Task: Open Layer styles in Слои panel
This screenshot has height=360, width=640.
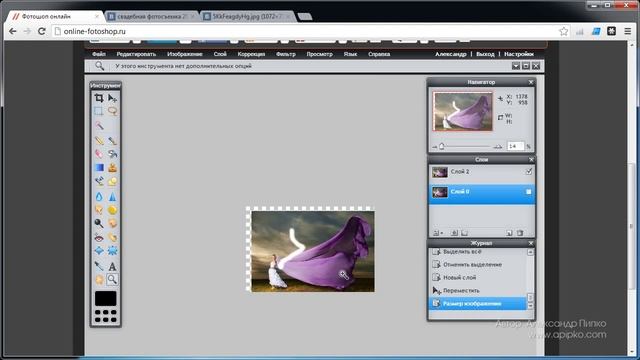Action: 464,233
